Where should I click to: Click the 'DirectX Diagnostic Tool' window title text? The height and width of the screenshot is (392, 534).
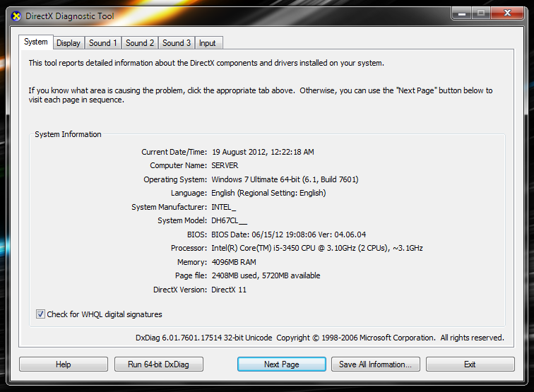pyautogui.click(x=70, y=16)
